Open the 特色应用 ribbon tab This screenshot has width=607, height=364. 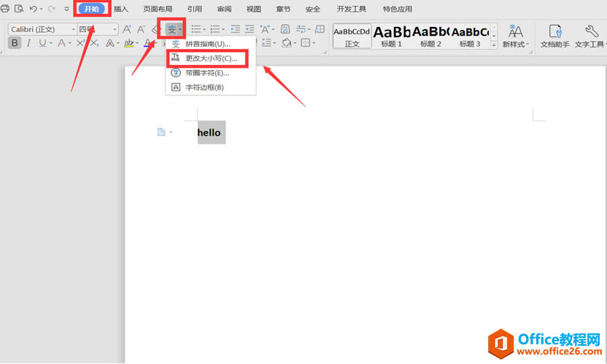(397, 9)
